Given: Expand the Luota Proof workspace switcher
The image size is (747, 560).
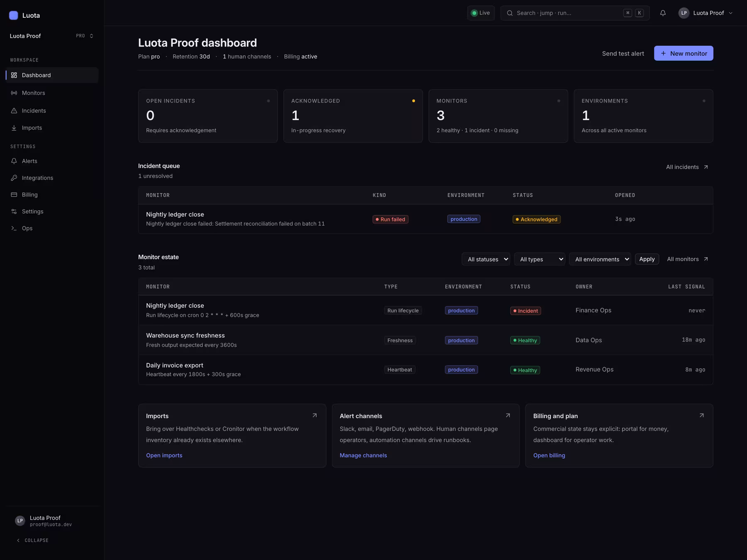Looking at the screenshot, I should coord(52,36).
